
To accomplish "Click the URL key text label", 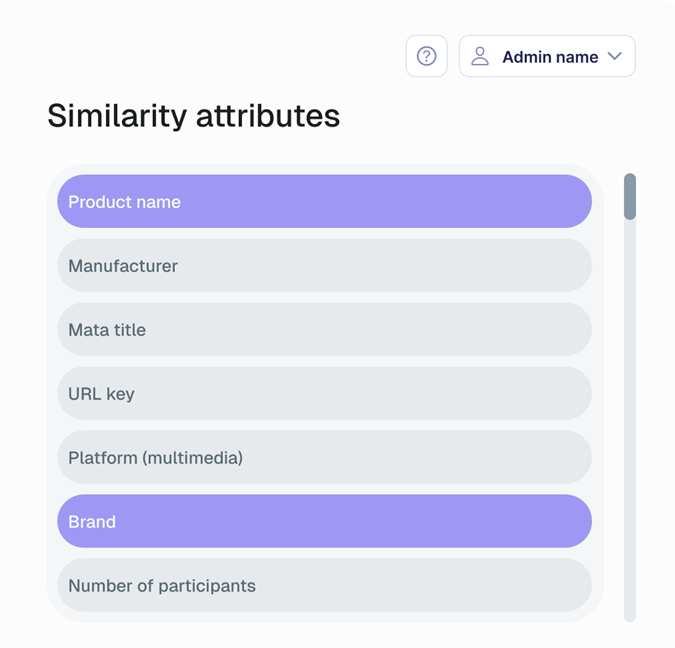I will coord(101,394).
